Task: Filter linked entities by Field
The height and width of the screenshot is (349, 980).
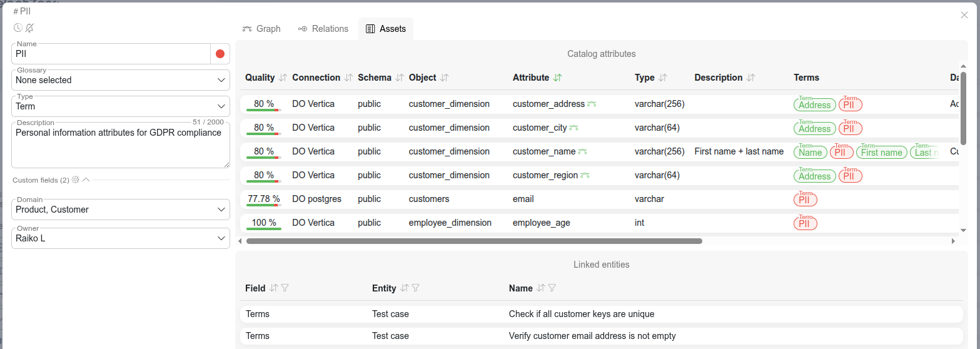Action: point(285,288)
